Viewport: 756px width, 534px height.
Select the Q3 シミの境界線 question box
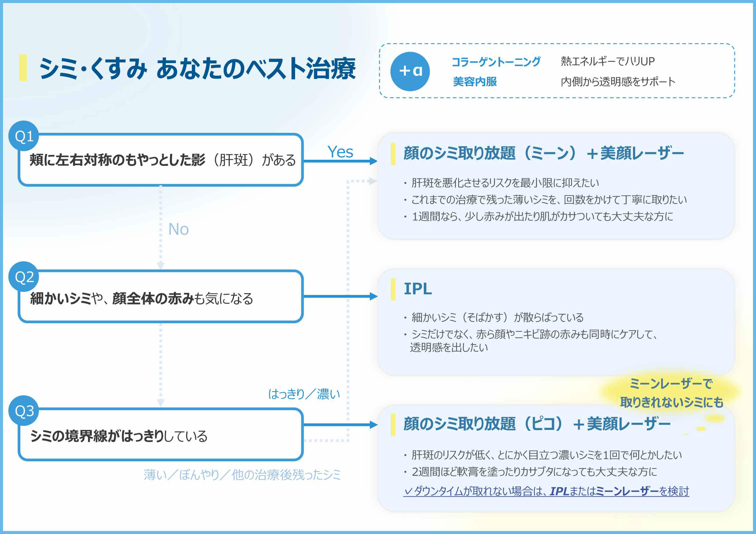(161, 435)
